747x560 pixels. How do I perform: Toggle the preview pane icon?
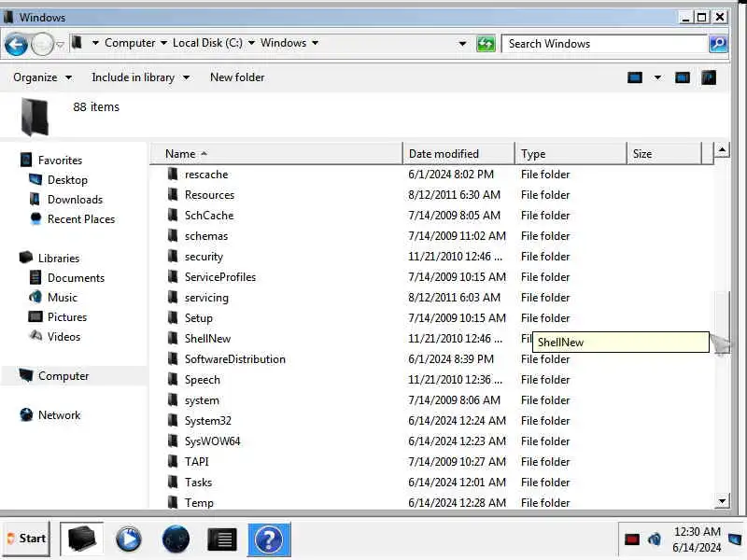pyautogui.click(x=683, y=77)
